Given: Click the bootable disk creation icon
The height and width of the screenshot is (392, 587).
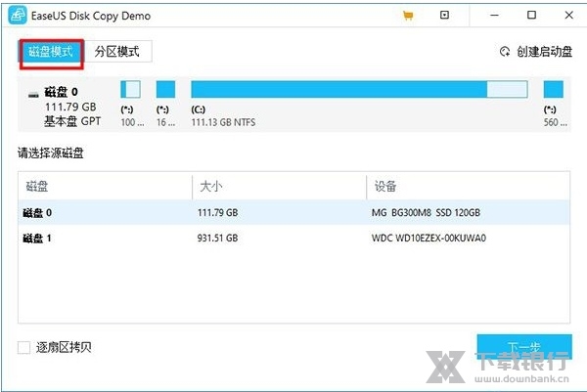Looking at the screenshot, I should coord(505,52).
